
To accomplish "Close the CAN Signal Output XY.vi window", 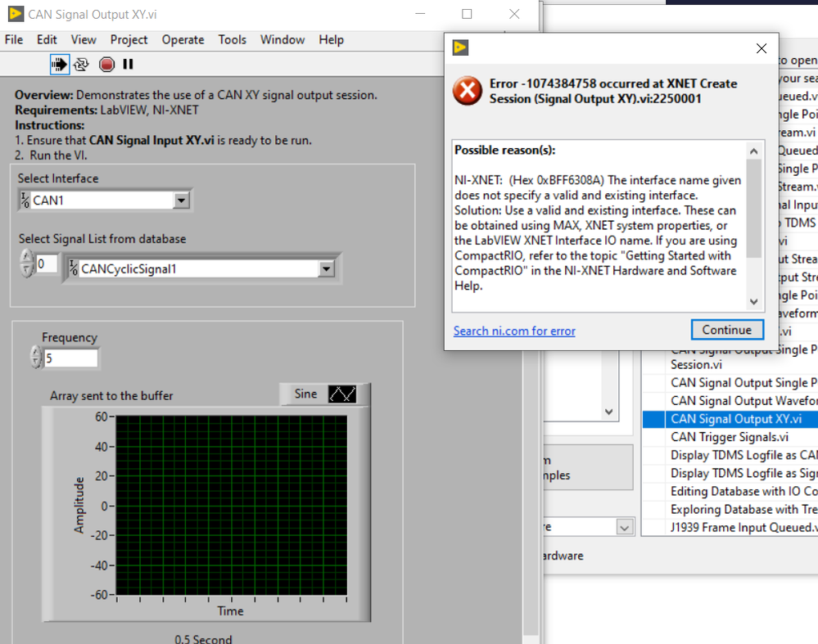I will 514,14.
